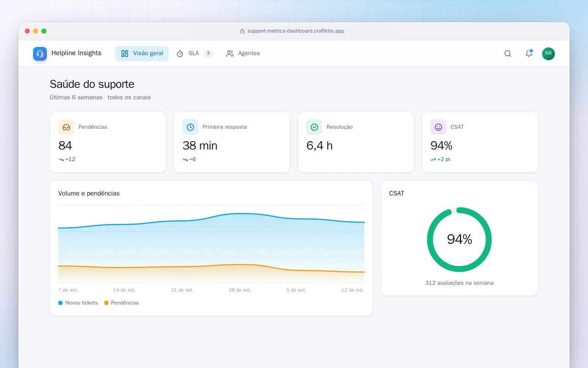Click the Helpline Insights brand name

coord(76,53)
